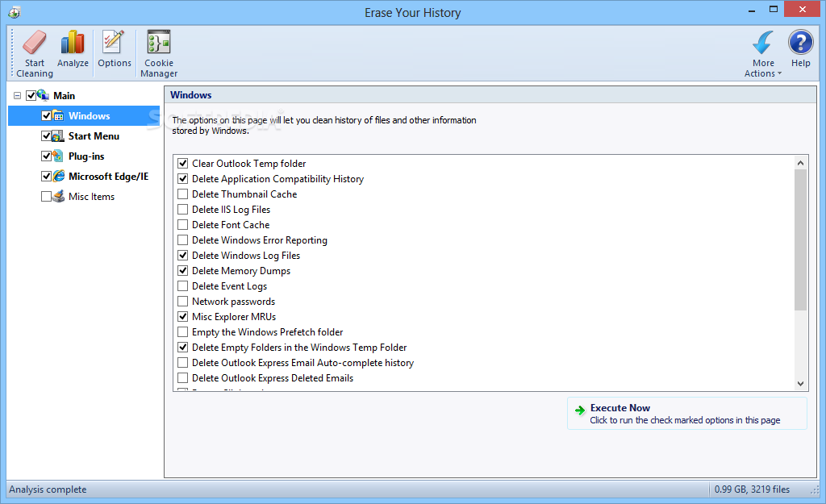
Task: Check Delete Outlook Express Deleted Emails
Action: pyautogui.click(x=183, y=377)
